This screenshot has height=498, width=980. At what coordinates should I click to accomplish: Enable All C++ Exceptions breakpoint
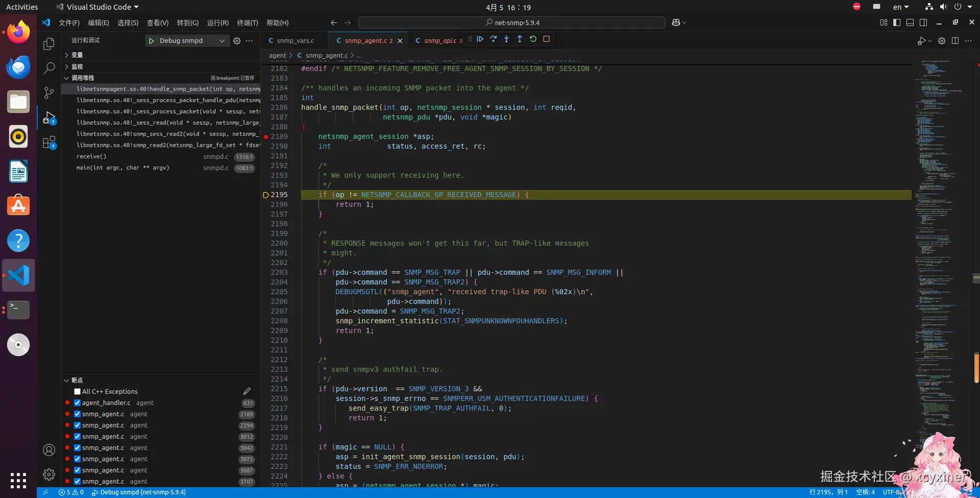click(78, 392)
